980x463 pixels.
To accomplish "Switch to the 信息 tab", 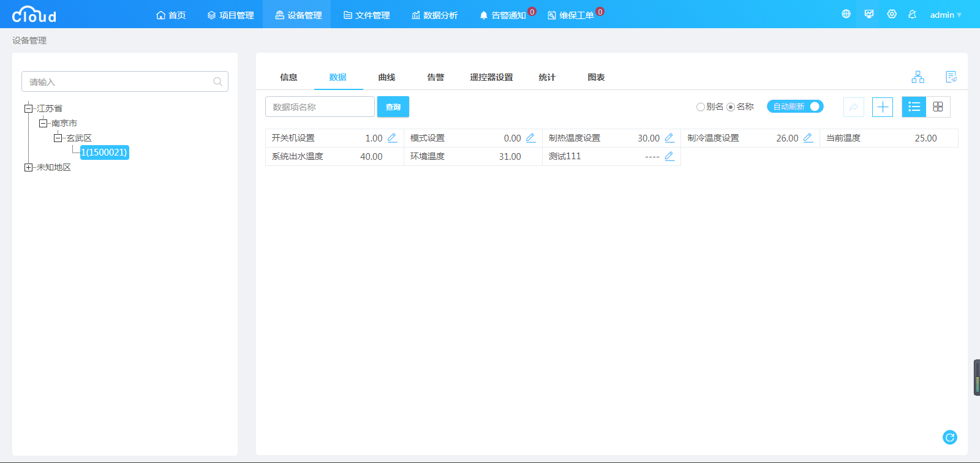I will point(288,77).
